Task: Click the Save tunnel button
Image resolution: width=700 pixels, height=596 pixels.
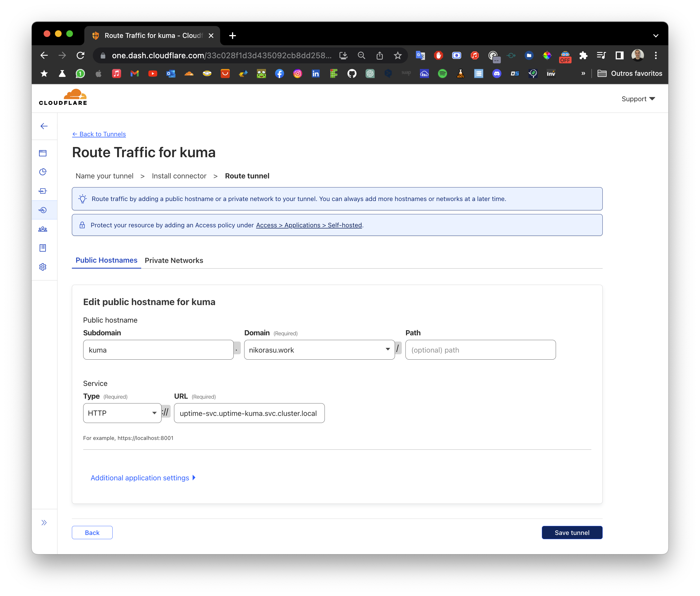Action: point(572,532)
